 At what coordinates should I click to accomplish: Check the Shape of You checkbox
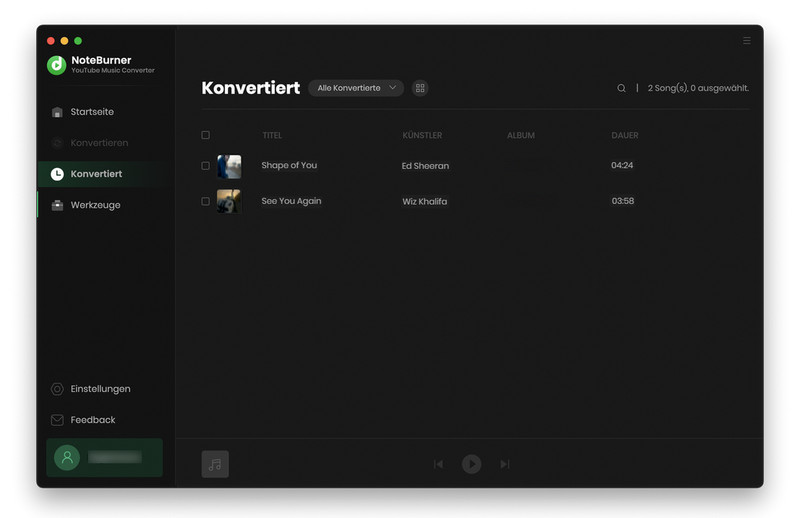pos(206,166)
